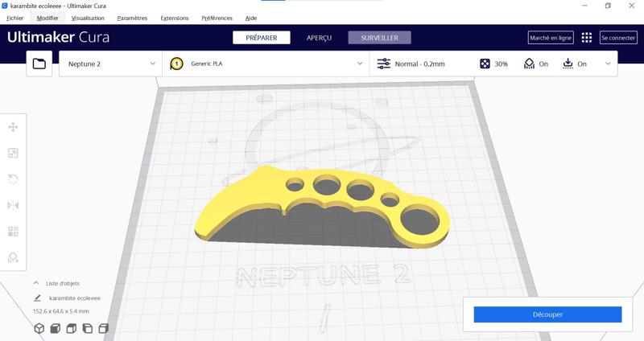The height and width of the screenshot is (341, 644).
Task: Open the Fichier menu
Action: pos(15,18)
